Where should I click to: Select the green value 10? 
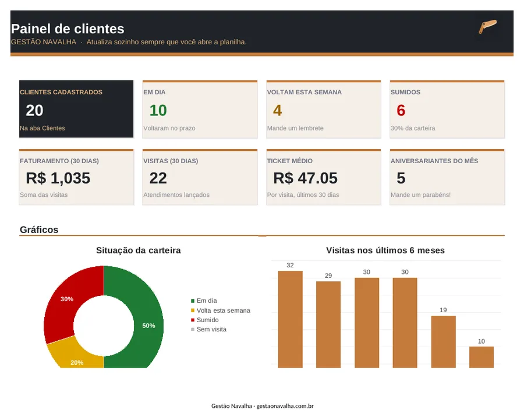[158, 110]
